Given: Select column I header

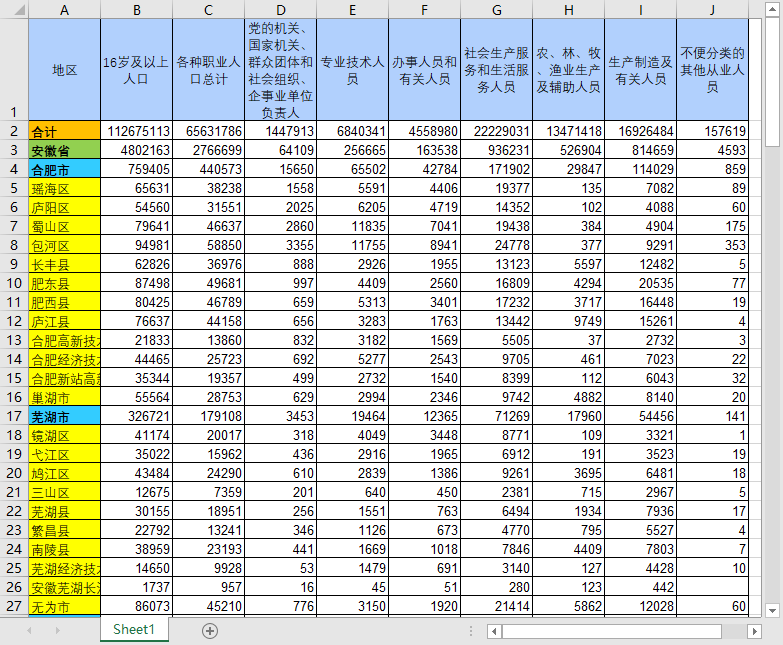Looking at the screenshot, I should tap(640, 9).
